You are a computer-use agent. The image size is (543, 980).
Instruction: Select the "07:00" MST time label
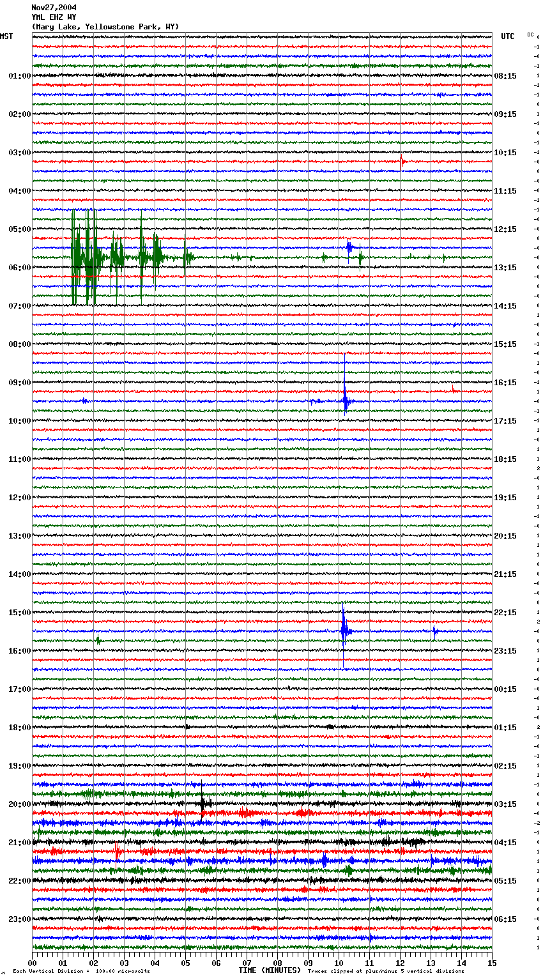19,306
